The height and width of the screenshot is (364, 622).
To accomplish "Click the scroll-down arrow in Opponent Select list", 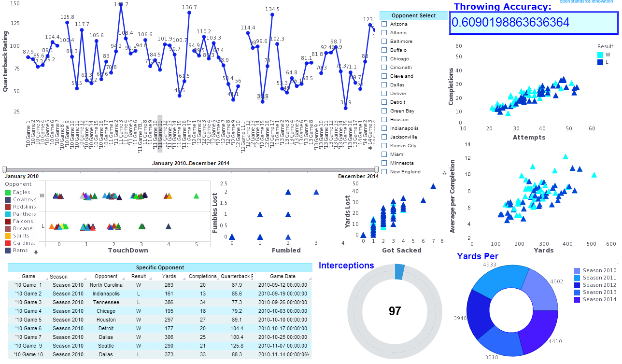I will pyautogui.click(x=444, y=173).
